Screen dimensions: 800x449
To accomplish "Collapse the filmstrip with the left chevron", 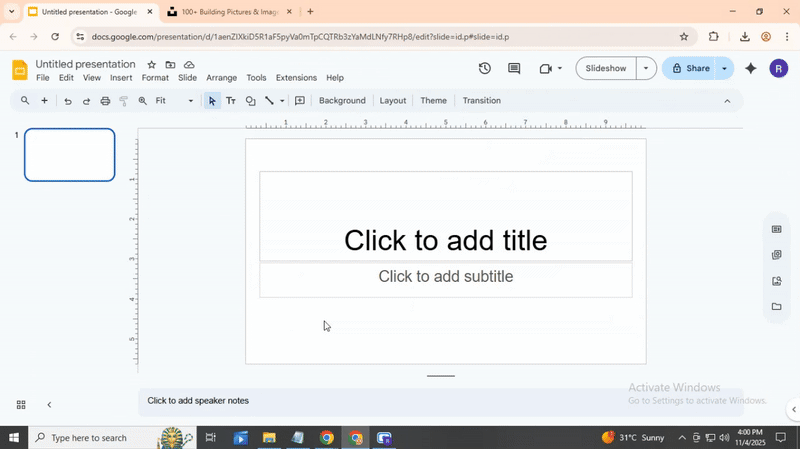I will (49, 405).
